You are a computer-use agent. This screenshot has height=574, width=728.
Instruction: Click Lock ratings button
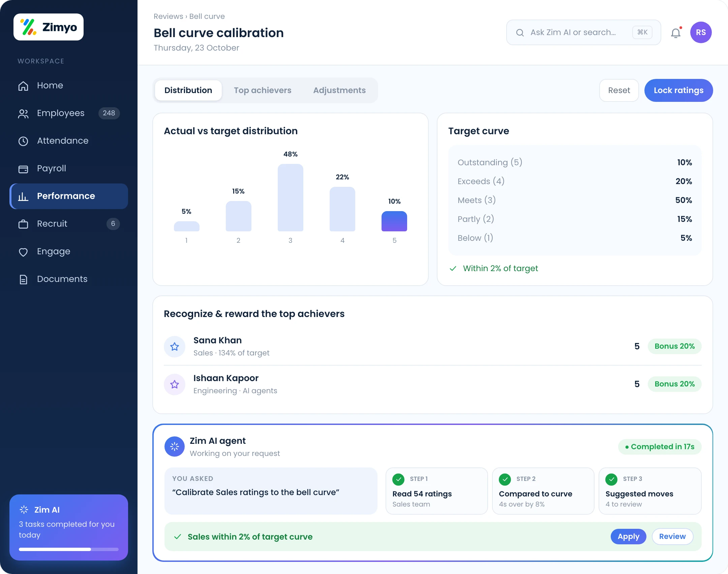point(679,90)
